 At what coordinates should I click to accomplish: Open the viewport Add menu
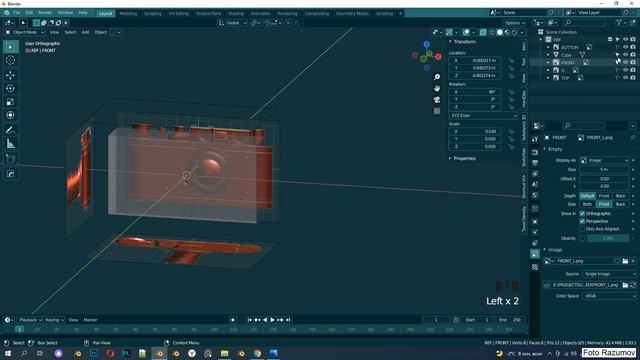click(x=85, y=32)
